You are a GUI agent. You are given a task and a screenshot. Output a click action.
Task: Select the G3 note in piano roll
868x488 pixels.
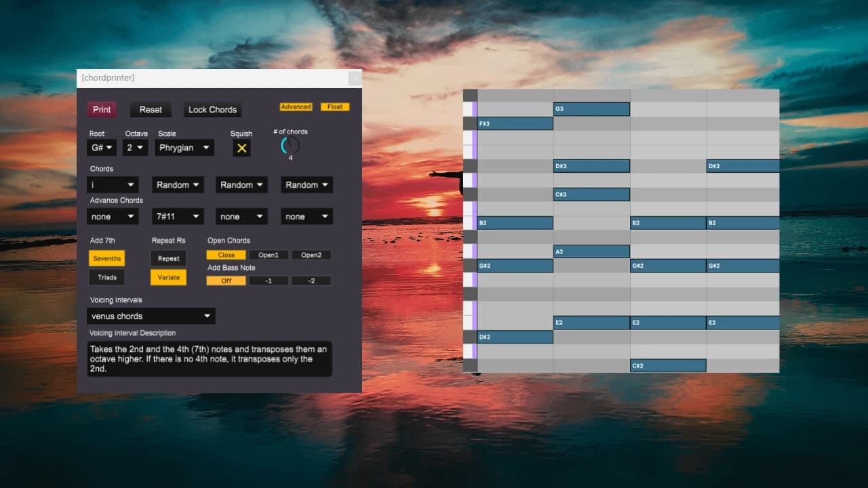(591, 109)
